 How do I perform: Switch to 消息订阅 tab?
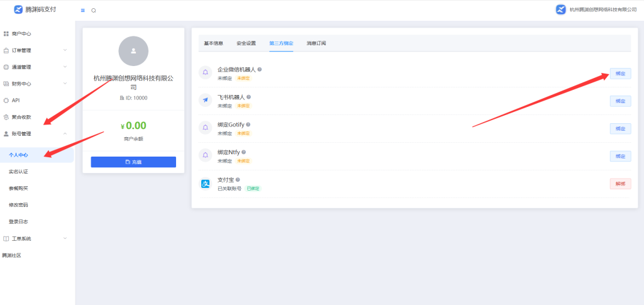(316, 43)
